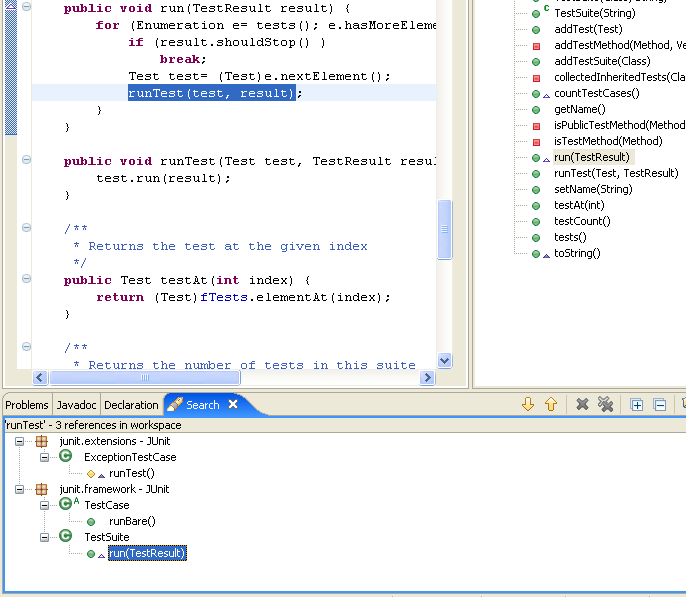Viewport: 686px width, 597px height.
Task: Click public method icon of getName()
Action: 536,110
